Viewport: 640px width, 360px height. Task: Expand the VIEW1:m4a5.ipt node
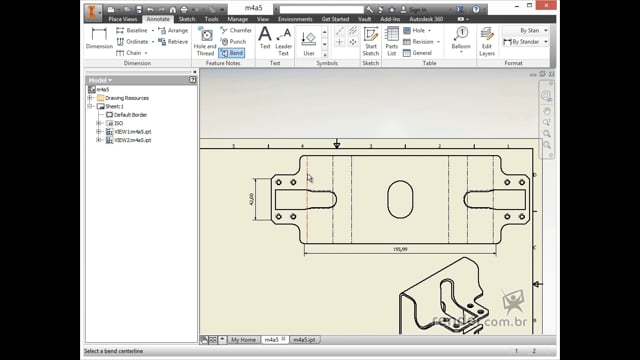pos(98,131)
